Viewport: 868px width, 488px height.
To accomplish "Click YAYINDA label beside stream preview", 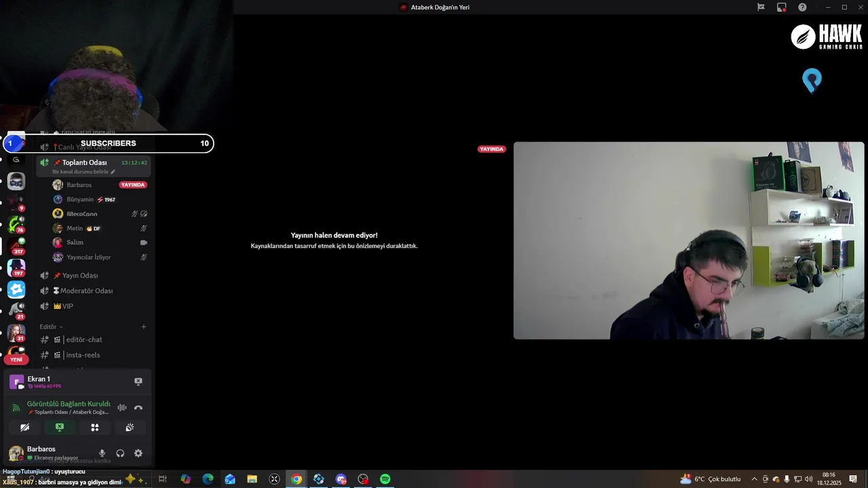I will coord(492,149).
